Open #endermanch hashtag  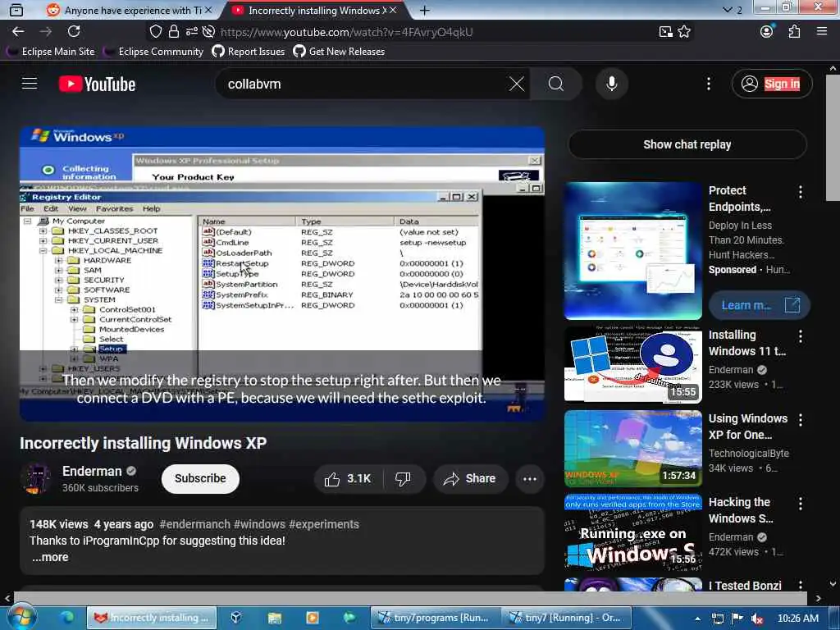194,524
